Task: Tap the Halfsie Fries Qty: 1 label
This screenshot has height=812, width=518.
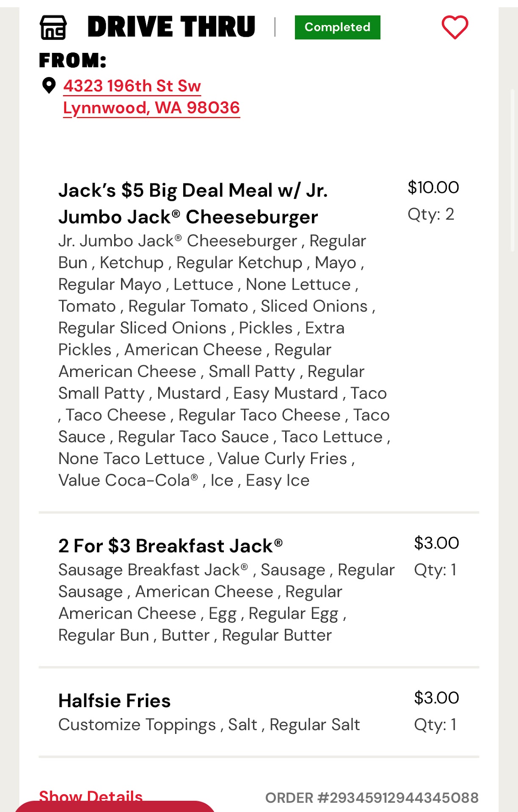Action: (x=435, y=724)
